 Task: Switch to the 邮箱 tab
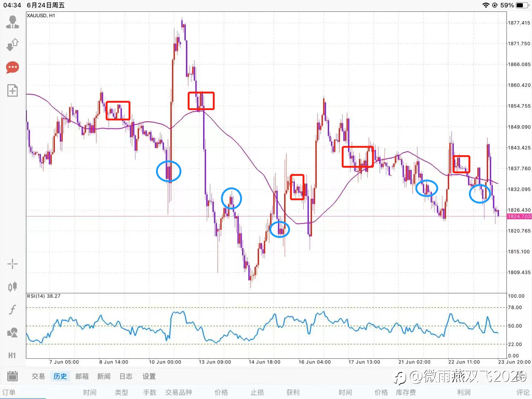[x=82, y=376]
